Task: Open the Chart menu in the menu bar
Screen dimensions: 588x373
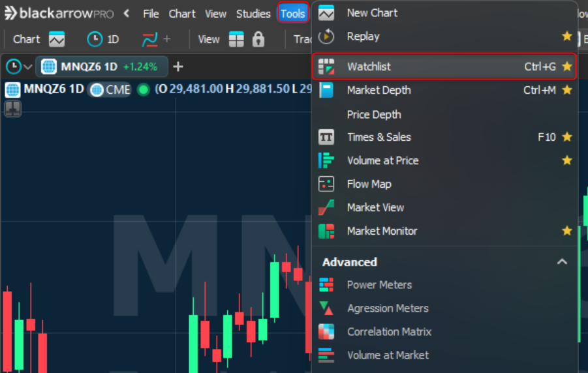Action: click(182, 14)
